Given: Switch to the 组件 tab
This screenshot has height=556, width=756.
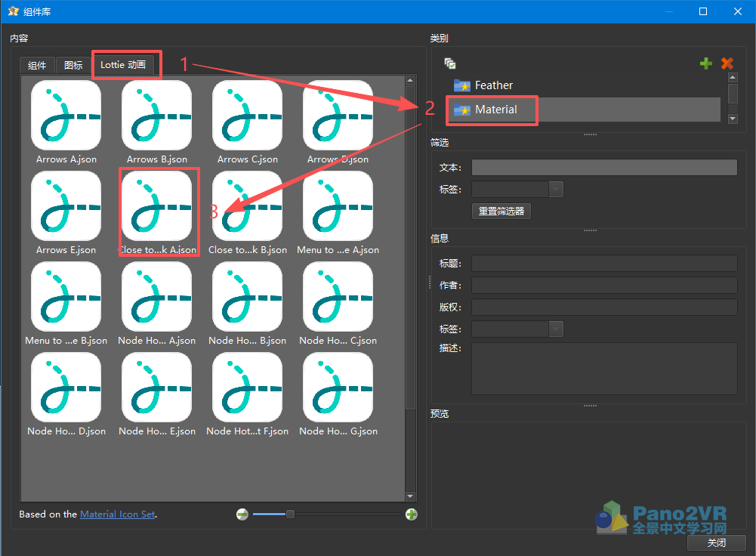Looking at the screenshot, I should click(37, 66).
